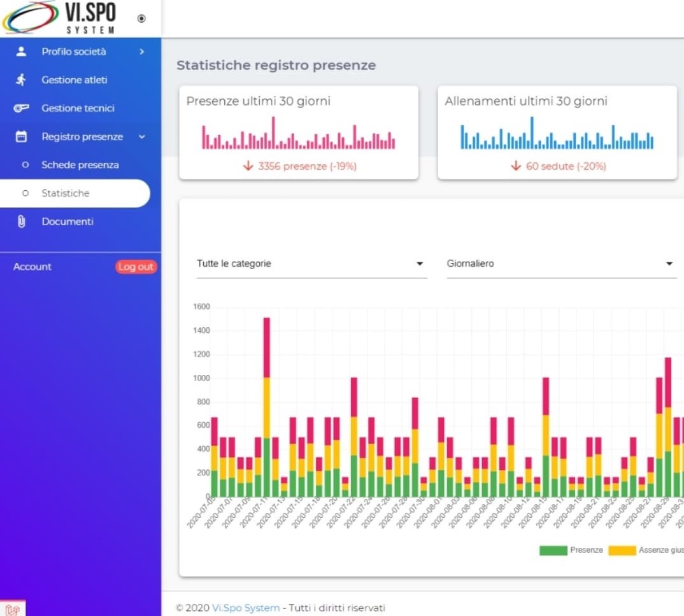Screen dimensions: 684x616
Task: Click the Assenze giustificate legend label
Action: 661,550
